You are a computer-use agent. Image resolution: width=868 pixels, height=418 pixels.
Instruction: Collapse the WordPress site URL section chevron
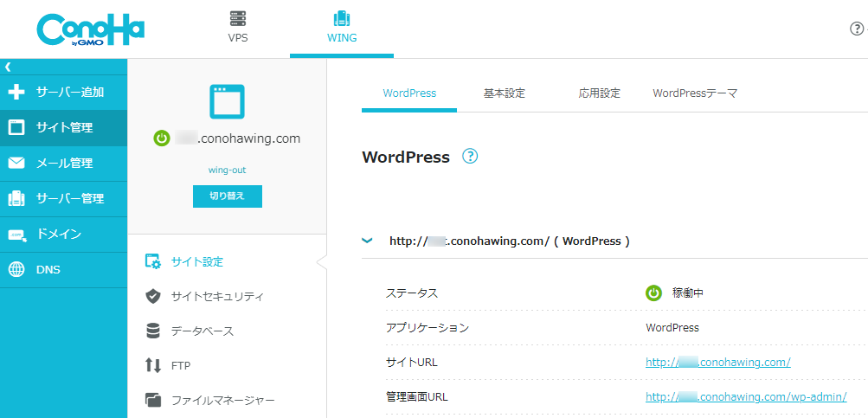pyautogui.click(x=367, y=241)
